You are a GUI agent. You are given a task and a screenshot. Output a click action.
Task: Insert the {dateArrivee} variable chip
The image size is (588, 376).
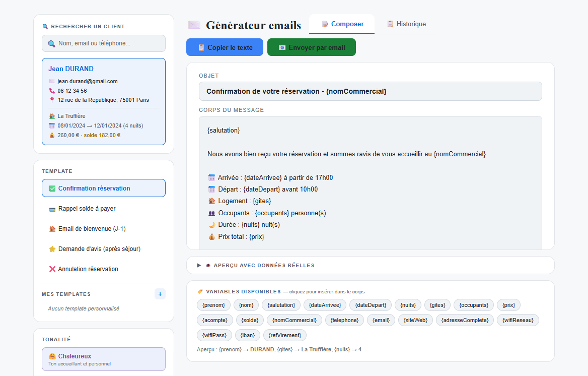(x=325, y=305)
